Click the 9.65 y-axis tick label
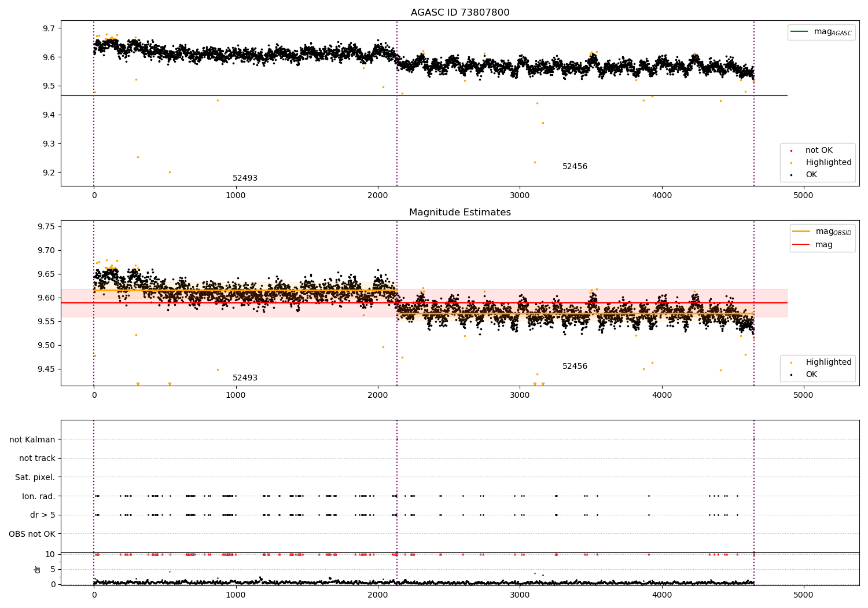 (x=47, y=274)
